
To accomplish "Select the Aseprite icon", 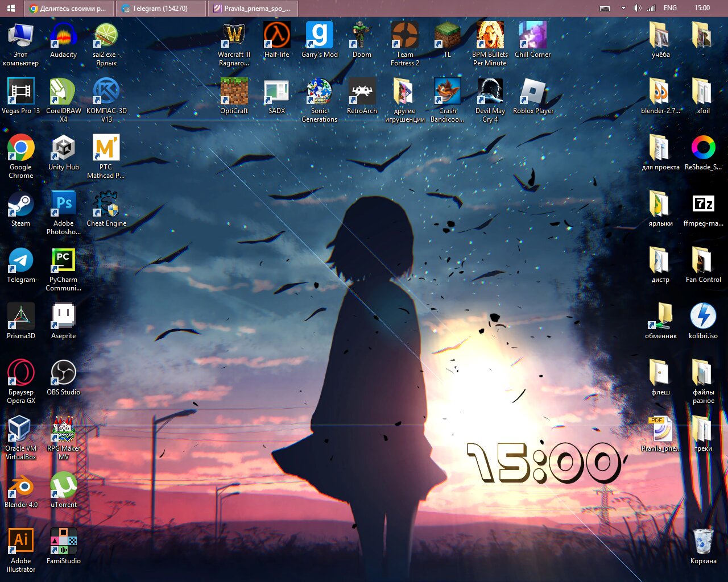I will tap(63, 322).
